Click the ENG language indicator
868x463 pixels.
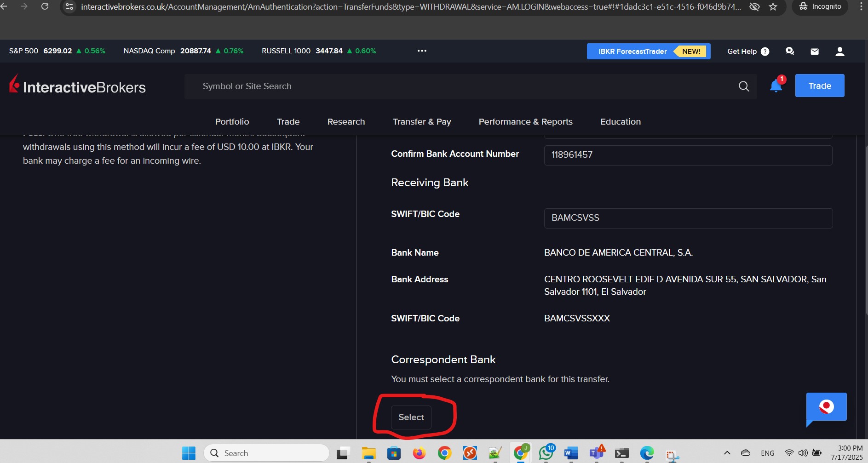point(767,453)
